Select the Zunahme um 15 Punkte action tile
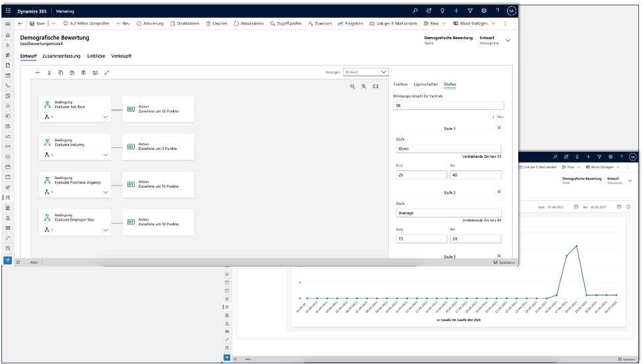Screen dimensions: 643x364 click(x=158, y=184)
